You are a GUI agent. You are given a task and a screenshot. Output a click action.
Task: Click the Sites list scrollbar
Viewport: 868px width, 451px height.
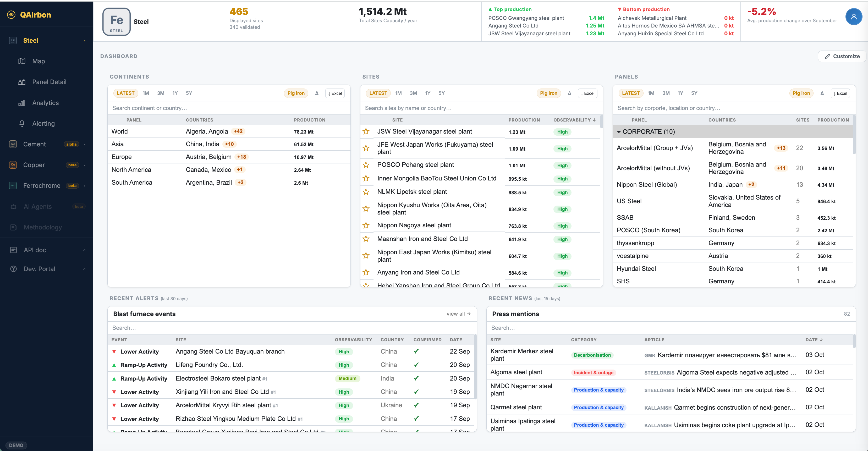pyautogui.click(x=601, y=122)
